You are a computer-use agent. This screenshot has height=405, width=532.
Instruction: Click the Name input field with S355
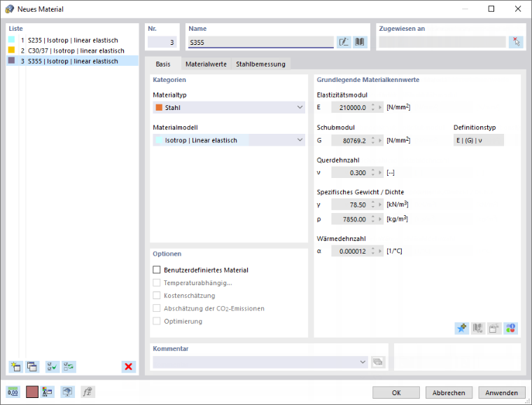[261, 42]
